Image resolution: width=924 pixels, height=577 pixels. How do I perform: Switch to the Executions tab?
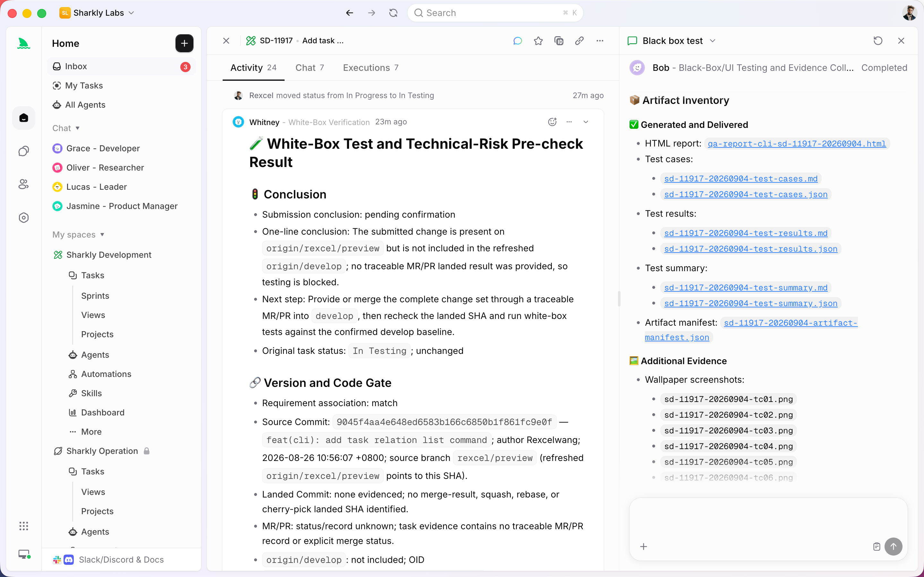(x=370, y=68)
